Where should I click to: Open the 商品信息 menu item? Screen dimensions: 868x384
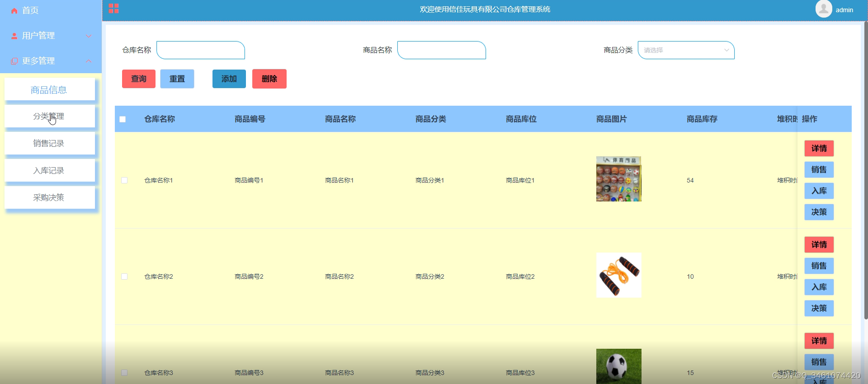tap(50, 89)
